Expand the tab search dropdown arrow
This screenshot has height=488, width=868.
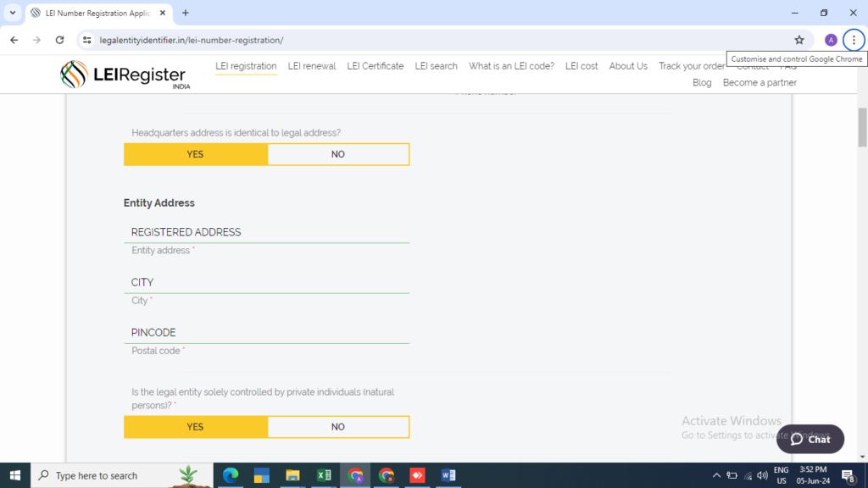point(12,13)
